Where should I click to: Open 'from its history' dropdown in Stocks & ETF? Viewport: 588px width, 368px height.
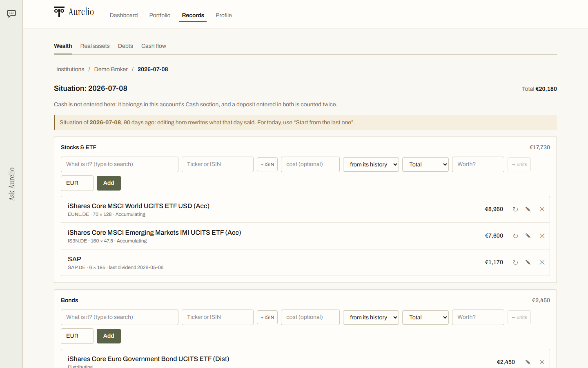[x=371, y=164]
